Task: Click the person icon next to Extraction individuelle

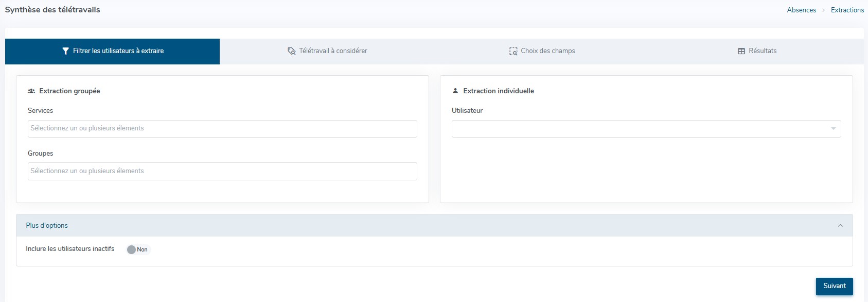Action: point(455,91)
